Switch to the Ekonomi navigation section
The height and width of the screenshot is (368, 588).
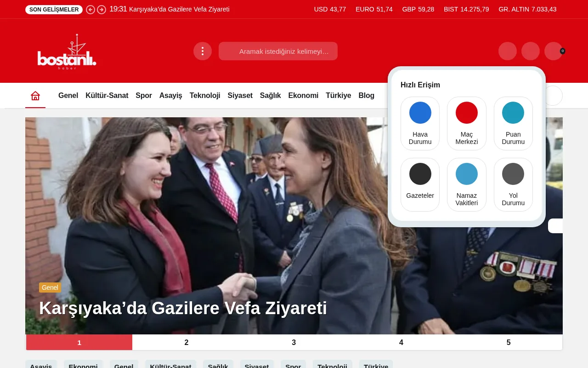click(x=303, y=95)
